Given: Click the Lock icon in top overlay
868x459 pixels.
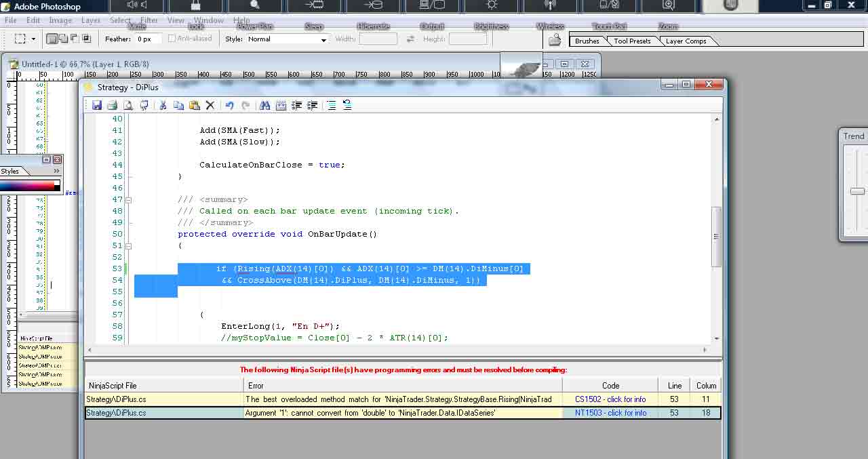Looking at the screenshot, I should point(196,5).
